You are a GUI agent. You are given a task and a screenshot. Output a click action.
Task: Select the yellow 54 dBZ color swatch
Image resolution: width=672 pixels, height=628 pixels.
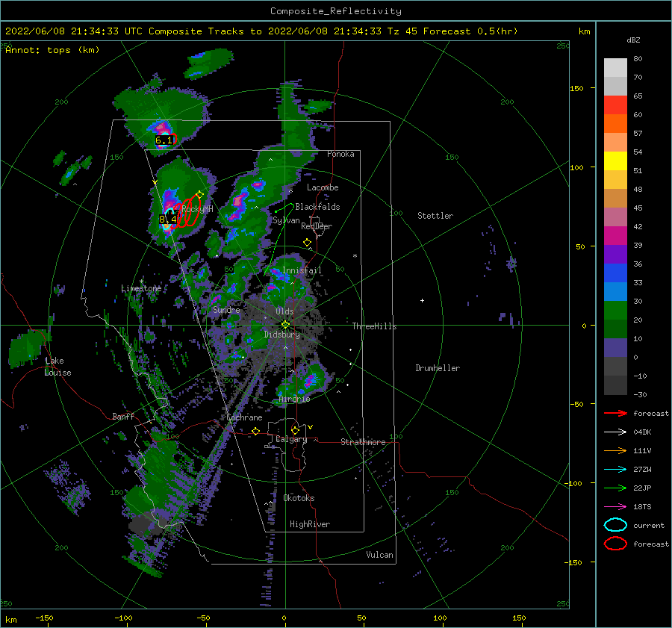(615, 161)
